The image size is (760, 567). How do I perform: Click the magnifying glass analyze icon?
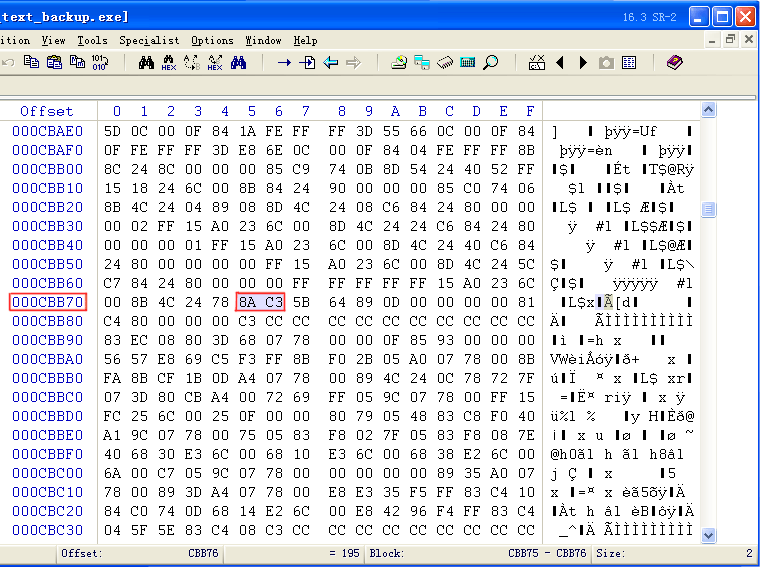click(491, 62)
